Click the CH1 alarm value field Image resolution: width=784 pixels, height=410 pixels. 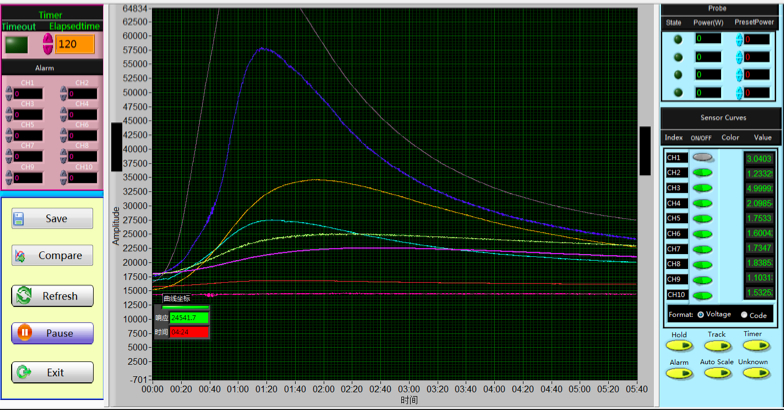28,94
